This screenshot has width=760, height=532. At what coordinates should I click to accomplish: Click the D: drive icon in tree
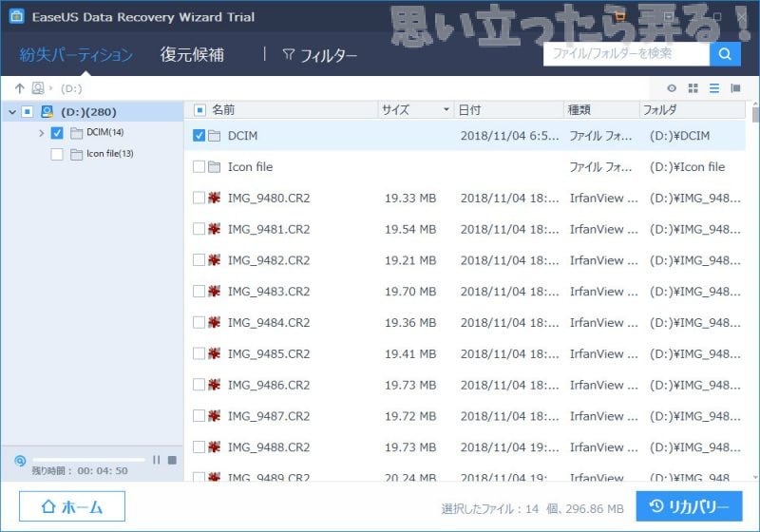[47, 112]
